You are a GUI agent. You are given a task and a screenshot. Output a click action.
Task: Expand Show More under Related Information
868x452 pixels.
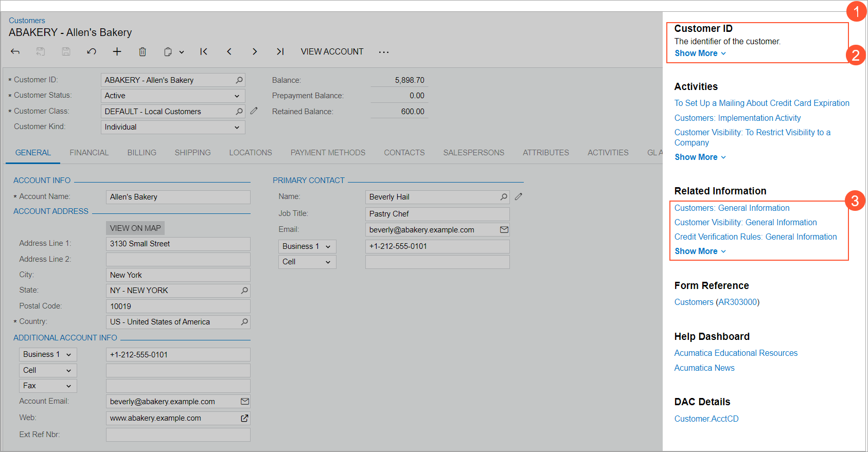700,251
